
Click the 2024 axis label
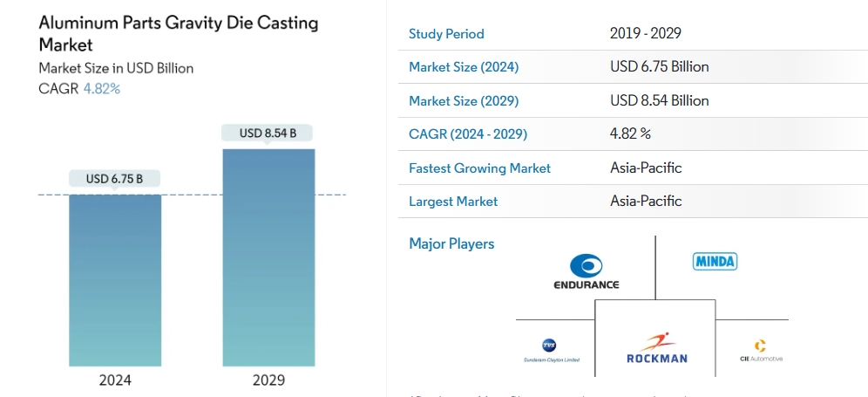tap(115, 380)
